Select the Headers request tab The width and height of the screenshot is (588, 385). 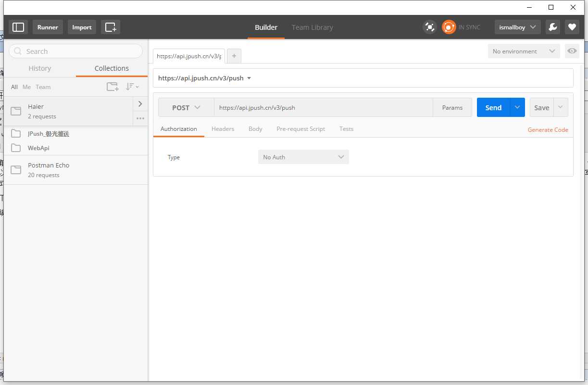[223, 129]
